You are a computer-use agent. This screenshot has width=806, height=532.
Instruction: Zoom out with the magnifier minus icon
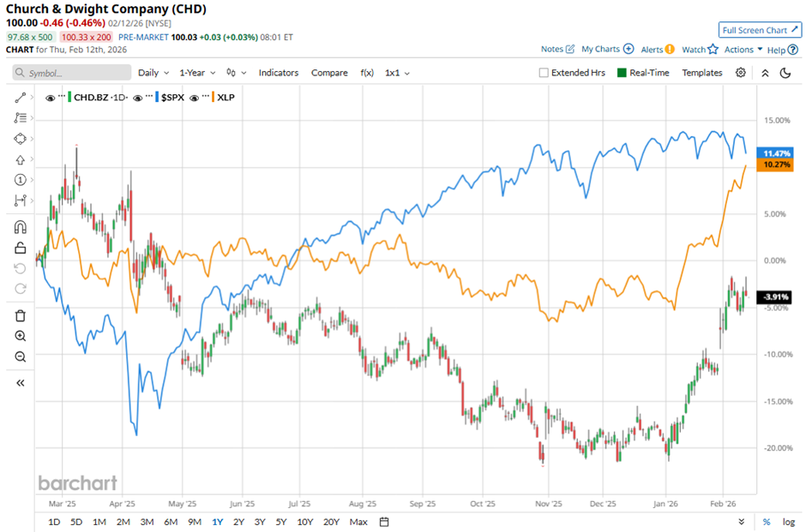coord(21,356)
